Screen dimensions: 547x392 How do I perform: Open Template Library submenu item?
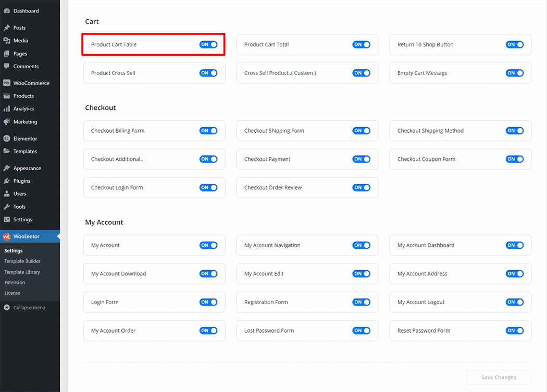click(22, 272)
